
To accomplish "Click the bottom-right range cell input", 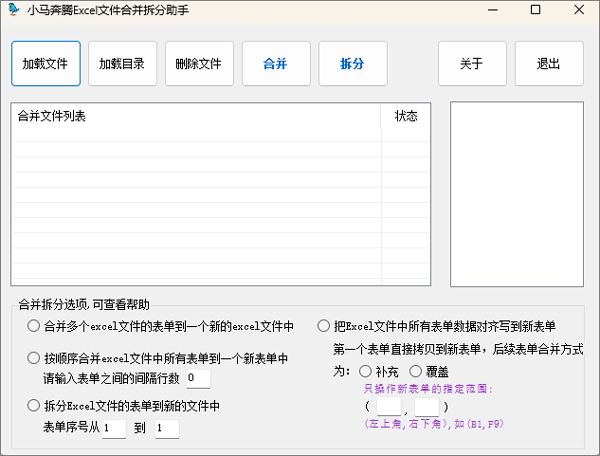I will pyautogui.click(x=427, y=406).
